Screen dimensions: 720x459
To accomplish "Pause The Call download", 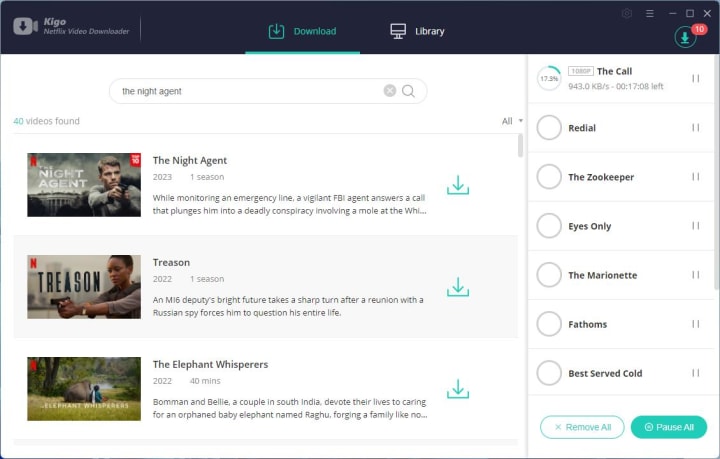I will coord(696,78).
